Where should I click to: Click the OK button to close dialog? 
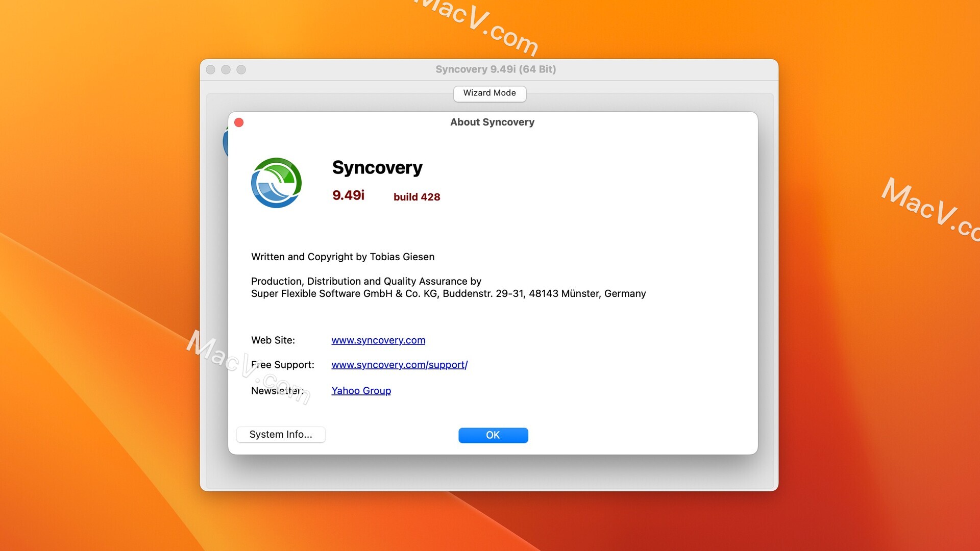[493, 434]
